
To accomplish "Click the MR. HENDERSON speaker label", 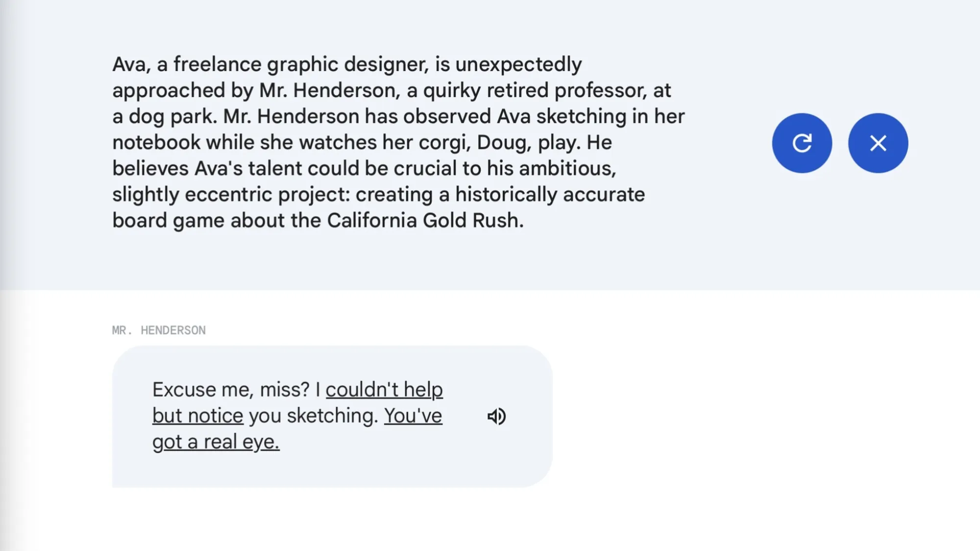I will point(159,331).
